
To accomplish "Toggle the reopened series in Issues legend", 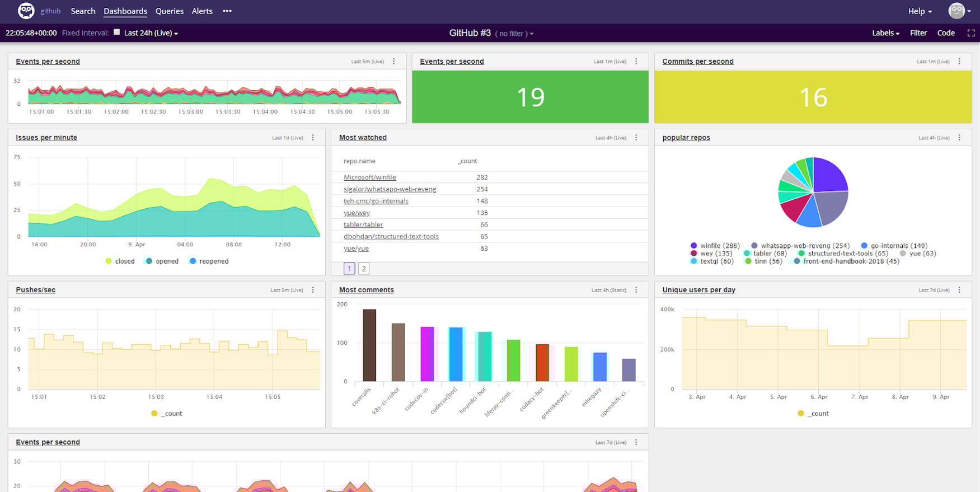I will (209, 261).
